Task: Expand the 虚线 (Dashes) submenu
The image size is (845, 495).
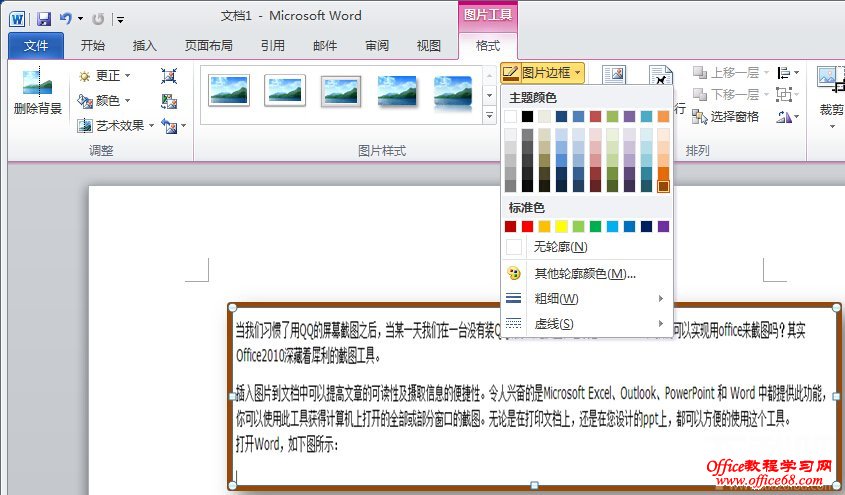Action: (x=585, y=324)
